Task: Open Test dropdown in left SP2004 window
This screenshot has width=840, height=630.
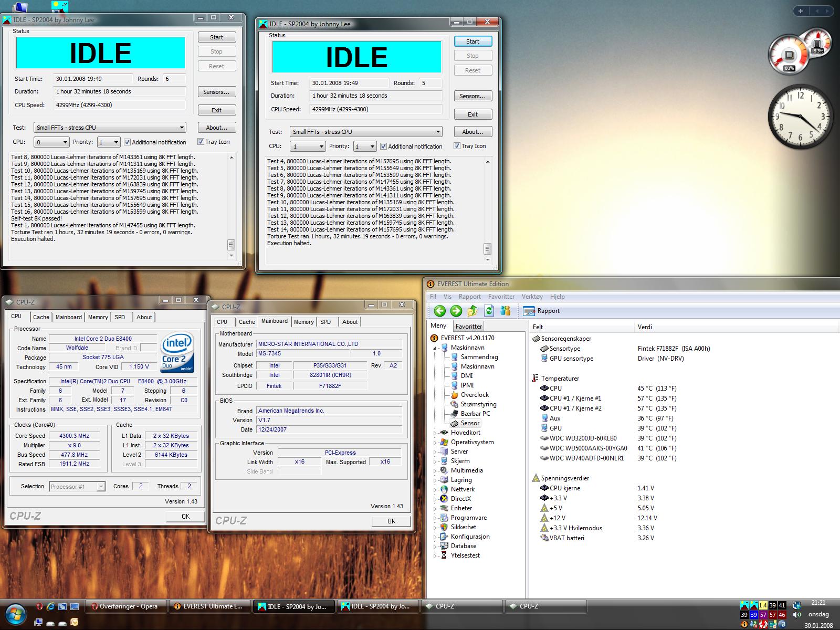Action: point(110,128)
